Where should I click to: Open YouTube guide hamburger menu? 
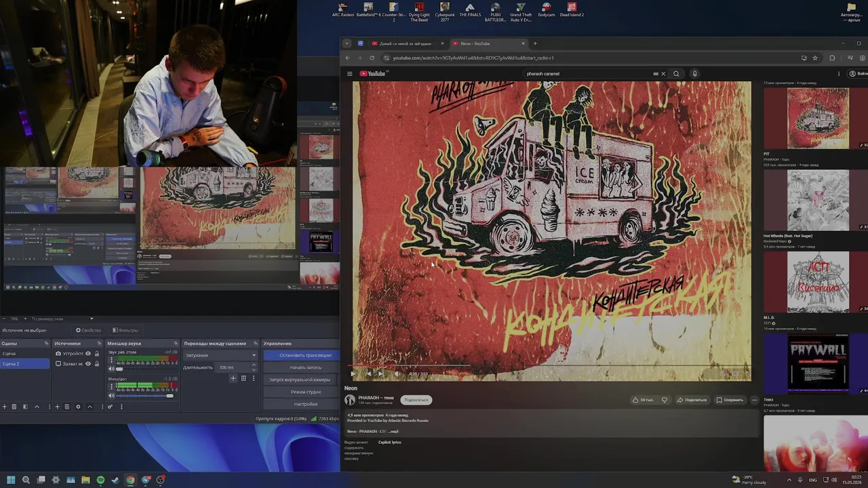tap(349, 74)
